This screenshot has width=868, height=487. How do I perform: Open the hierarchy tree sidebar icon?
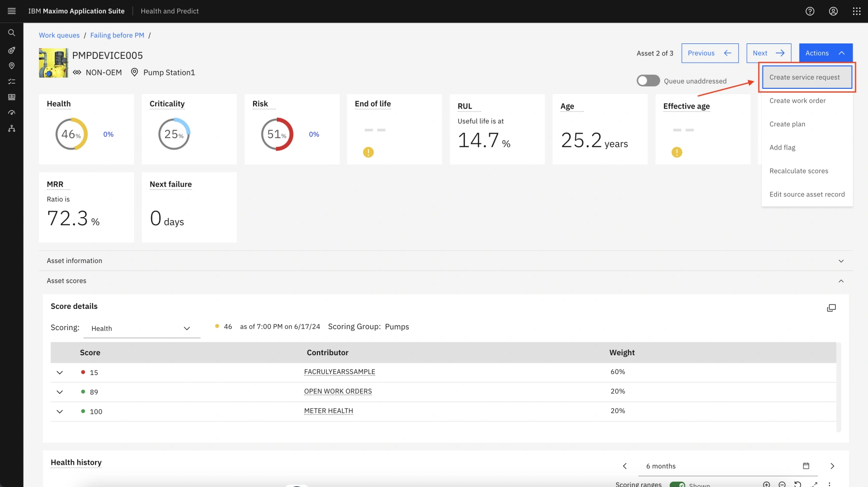(12, 128)
